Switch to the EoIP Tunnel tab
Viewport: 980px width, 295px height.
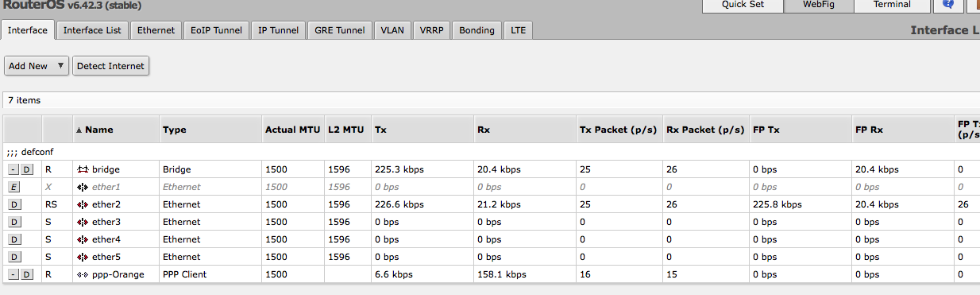click(x=216, y=30)
